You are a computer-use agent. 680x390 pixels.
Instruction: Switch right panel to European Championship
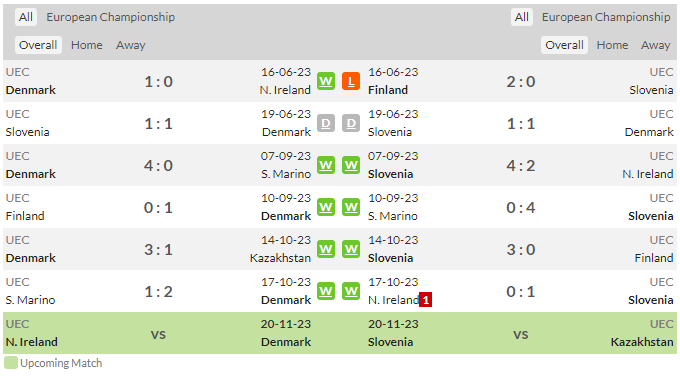tap(606, 17)
